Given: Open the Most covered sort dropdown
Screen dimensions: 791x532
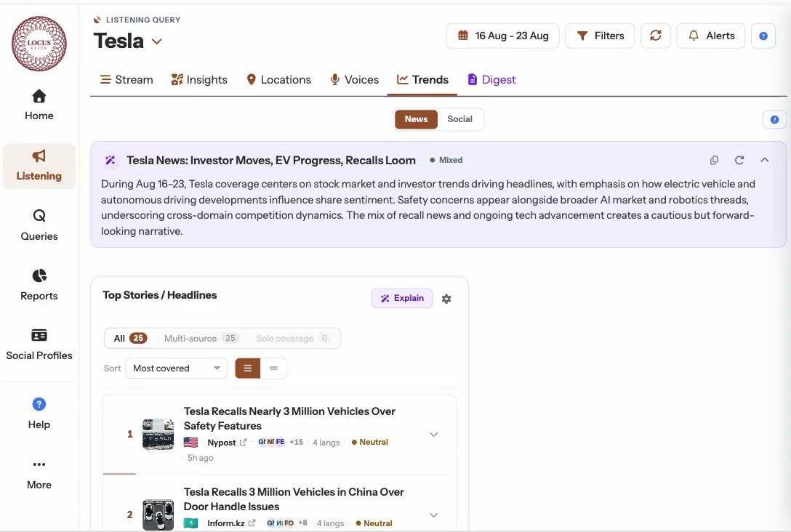Looking at the screenshot, I should [x=176, y=368].
